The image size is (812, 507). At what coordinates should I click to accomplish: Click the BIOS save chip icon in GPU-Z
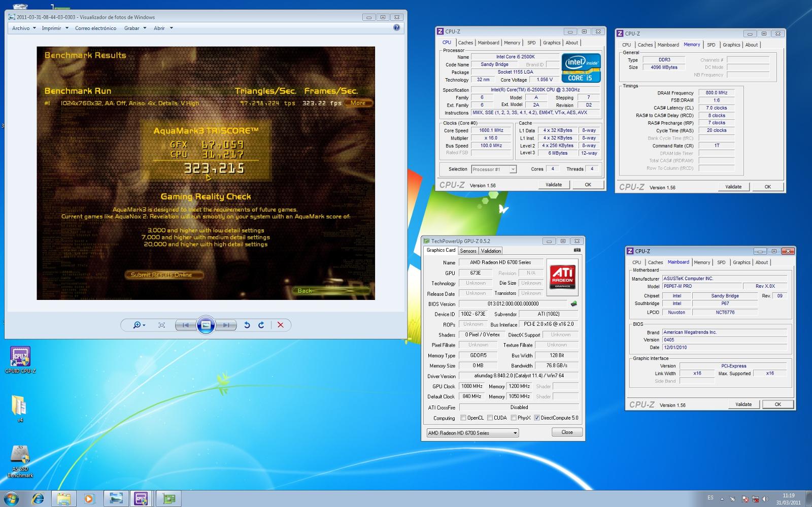[574, 303]
